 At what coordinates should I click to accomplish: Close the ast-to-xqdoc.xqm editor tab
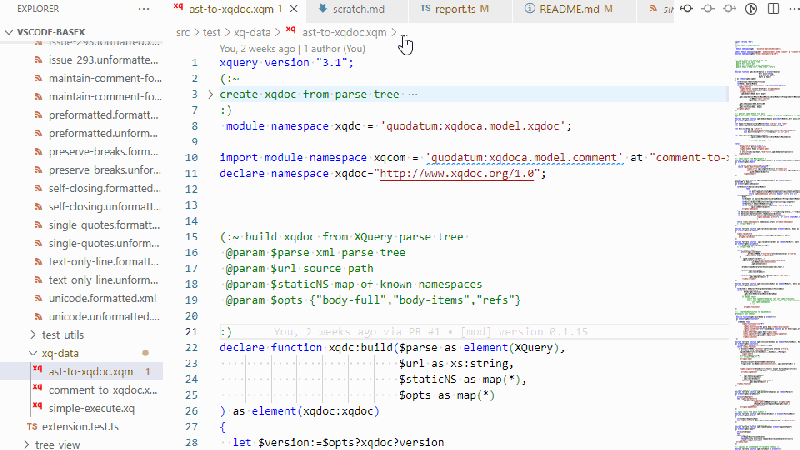tap(293, 9)
